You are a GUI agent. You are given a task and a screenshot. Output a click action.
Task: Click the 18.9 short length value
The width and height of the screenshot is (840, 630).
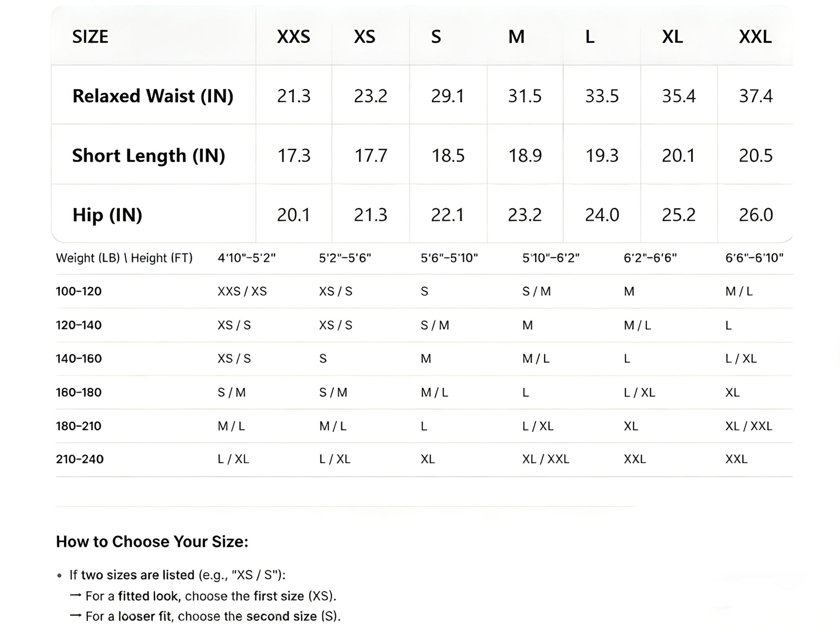pos(525,155)
